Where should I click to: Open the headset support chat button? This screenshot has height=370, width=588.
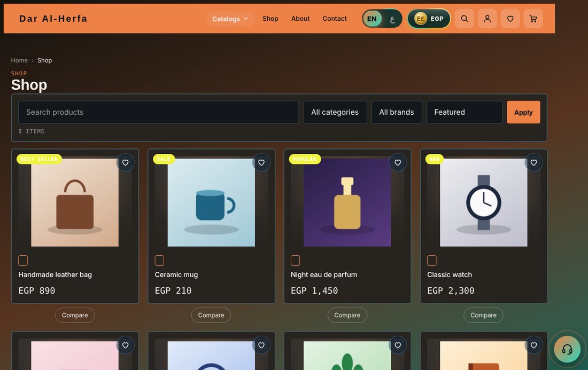(x=567, y=349)
